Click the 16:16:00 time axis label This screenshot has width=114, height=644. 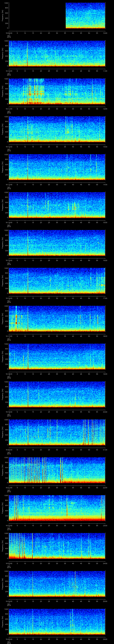click(9, 298)
